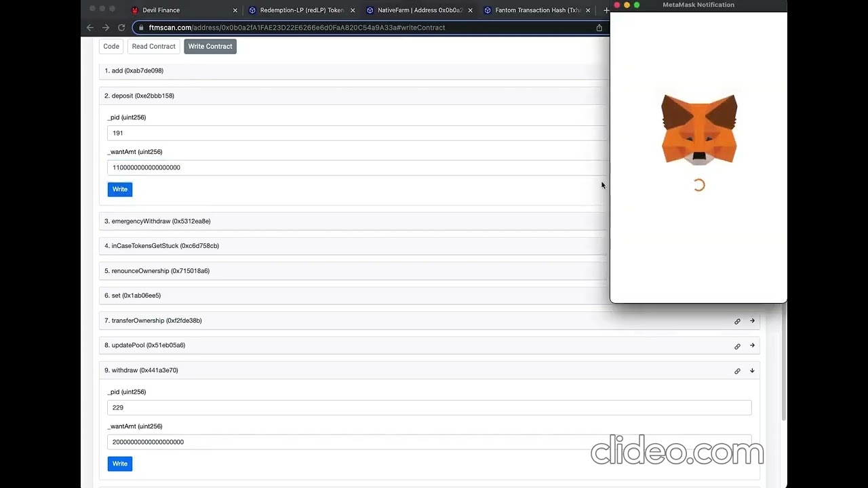Expand updatePool with its arrow icon
This screenshot has width=868, height=488.
pyautogui.click(x=752, y=346)
